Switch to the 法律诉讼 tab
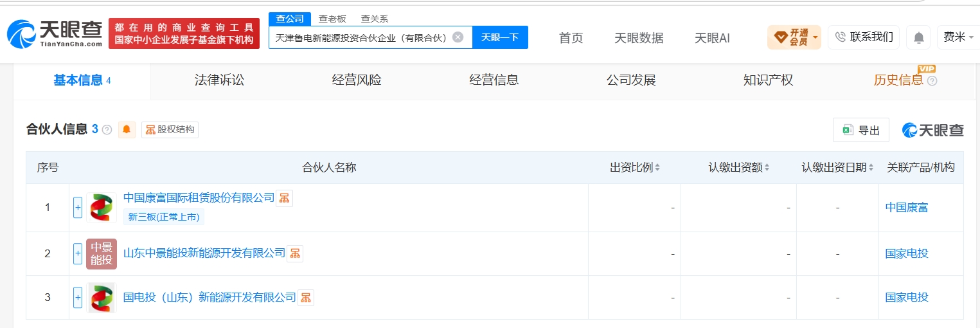Image resolution: width=980 pixels, height=328 pixels. click(220, 80)
